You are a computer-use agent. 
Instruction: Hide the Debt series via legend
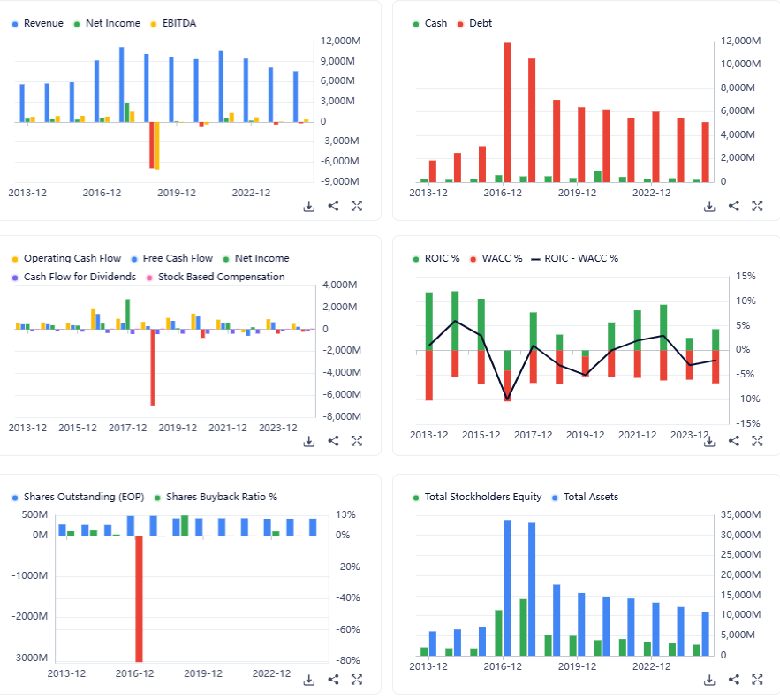[474, 23]
